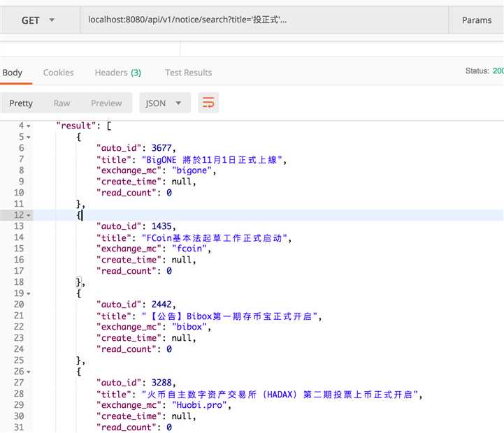Collapse the object at line 5
This screenshot has height=433, width=504.
[29, 137]
